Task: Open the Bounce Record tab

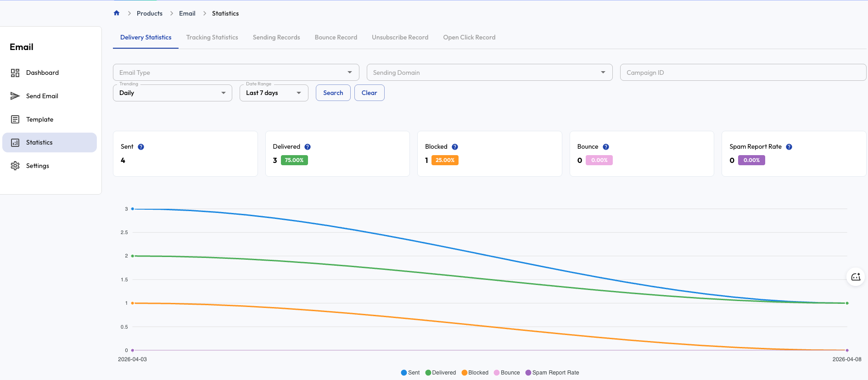Action: click(336, 38)
